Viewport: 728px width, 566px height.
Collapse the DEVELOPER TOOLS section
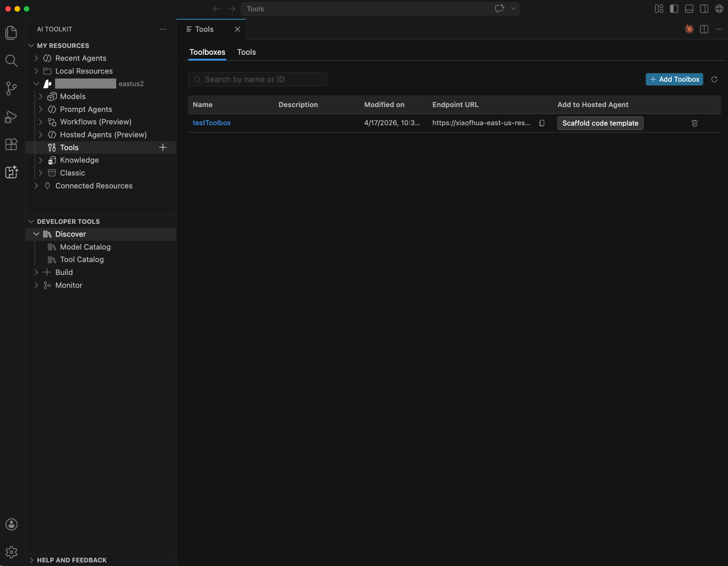[31, 221]
